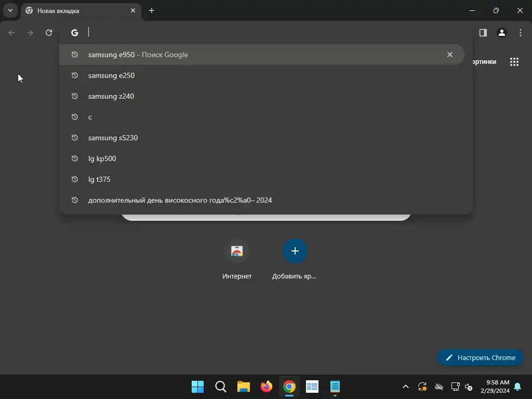Click the browser forward arrow
Screen dimensions: 532x399
click(30, 33)
